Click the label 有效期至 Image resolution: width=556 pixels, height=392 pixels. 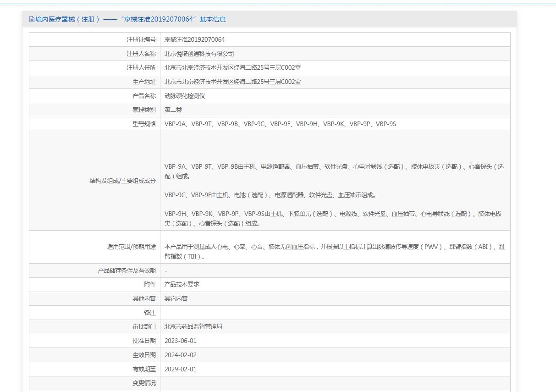(144, 369)
